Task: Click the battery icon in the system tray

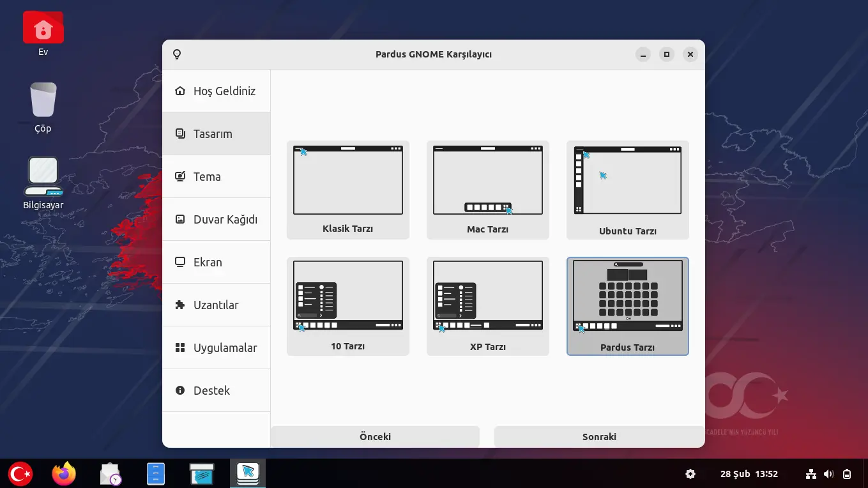Action: (847, 474)
